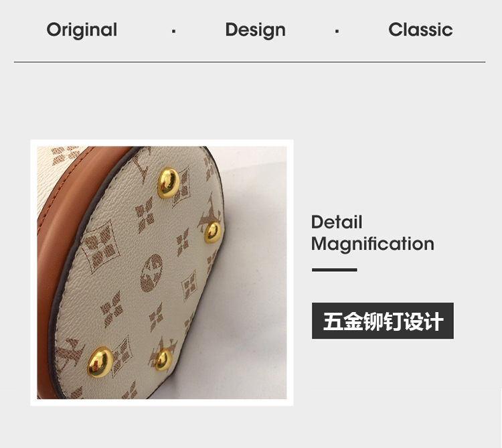The height and width of the screenshot is (448, 502).
Task: Click the 'Design' heading text
Action: (x=255, y=30)
